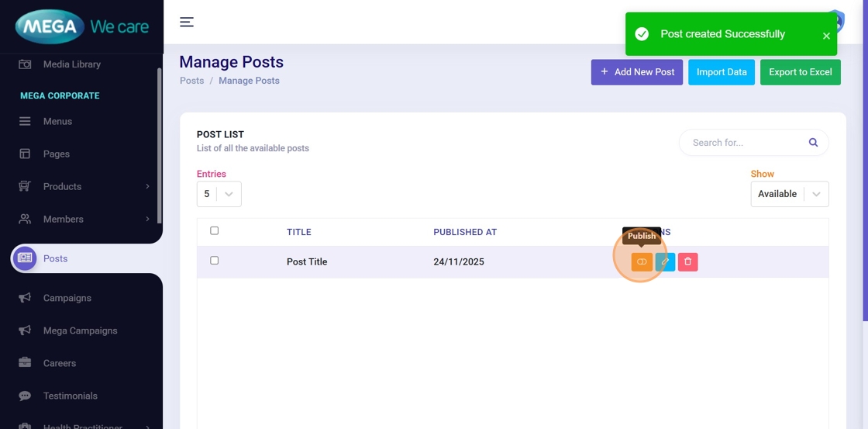This screenshot has height=429, width=868.
Task: Expand the Members submenu
Action: pyautogui.click(x=147, y=219)
